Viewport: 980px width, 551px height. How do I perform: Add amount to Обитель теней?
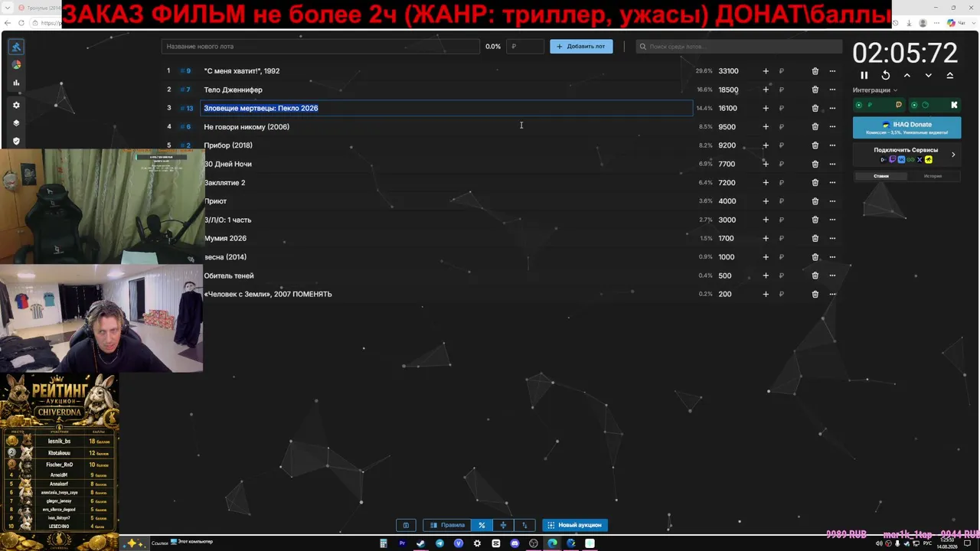pyautogui.click(x=766, y=275)
